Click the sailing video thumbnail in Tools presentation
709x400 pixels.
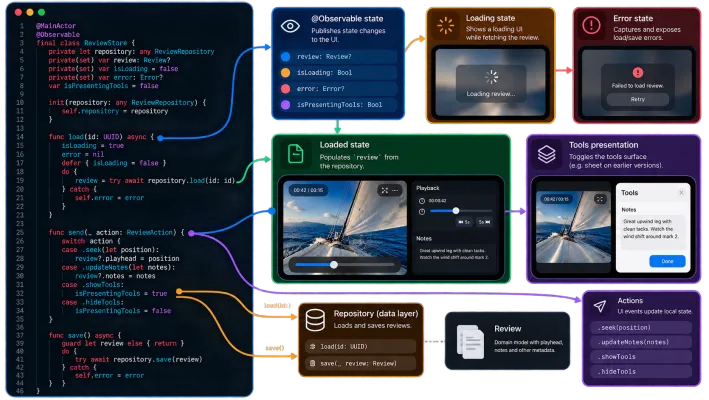[x=573, y=227]
